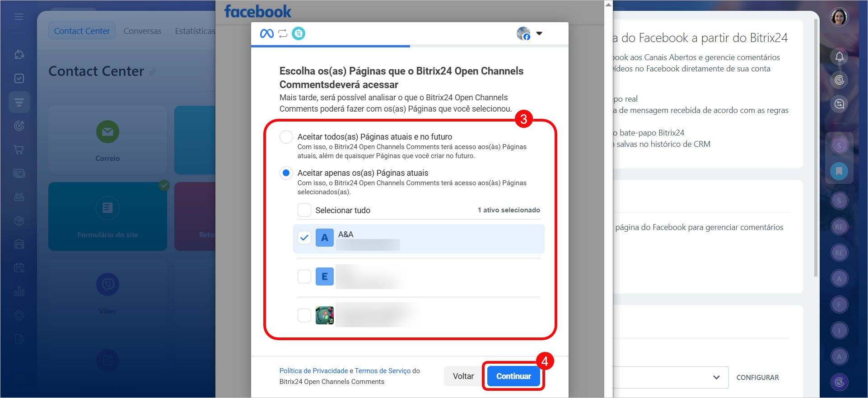Click the sync arrows icon in dialog header
The image size is (868, 398).
[283, 33]
